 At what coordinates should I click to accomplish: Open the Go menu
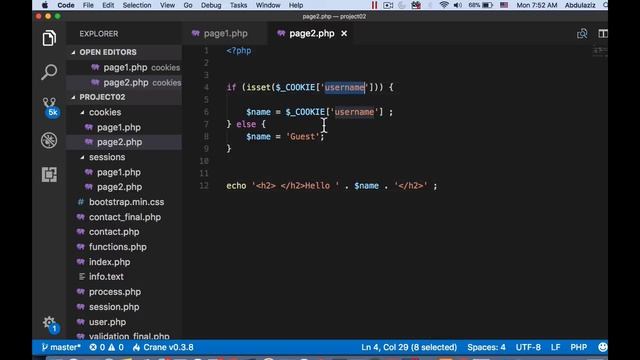188,5
